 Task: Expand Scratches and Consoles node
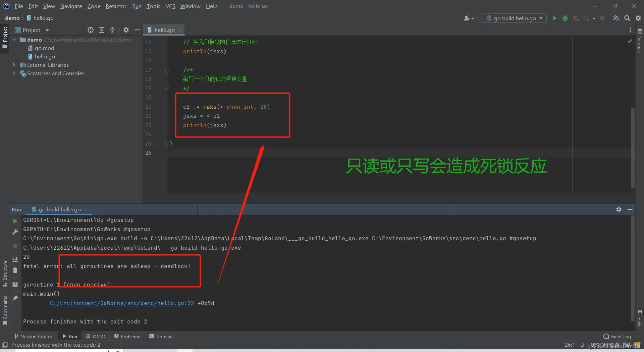(14, 73)
